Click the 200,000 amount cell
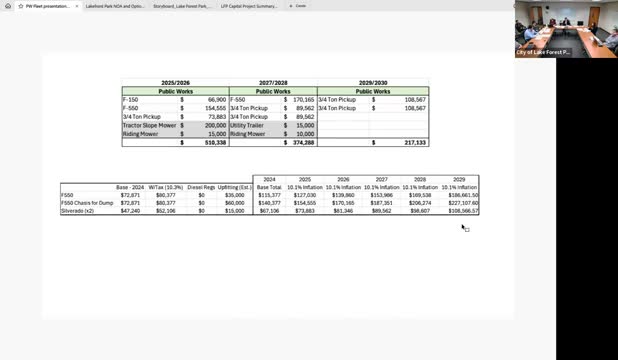 (x=215, y=125)
